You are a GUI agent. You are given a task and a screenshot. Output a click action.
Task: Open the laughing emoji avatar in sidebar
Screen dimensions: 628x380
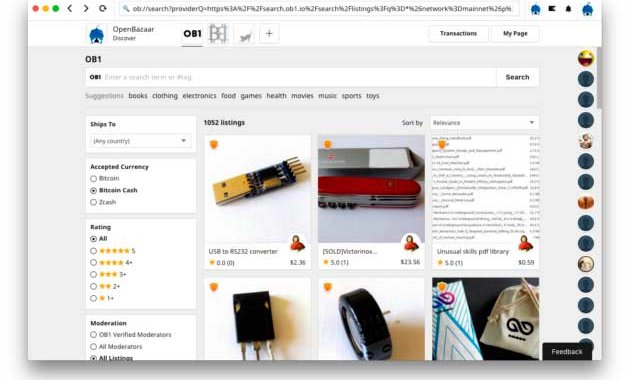point(586,58)
